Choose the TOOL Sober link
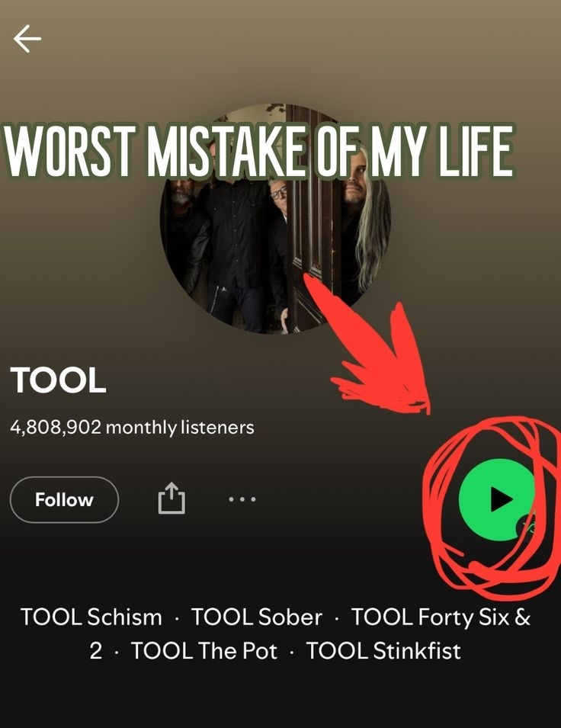Screen dimensions: 561x728 257,617
